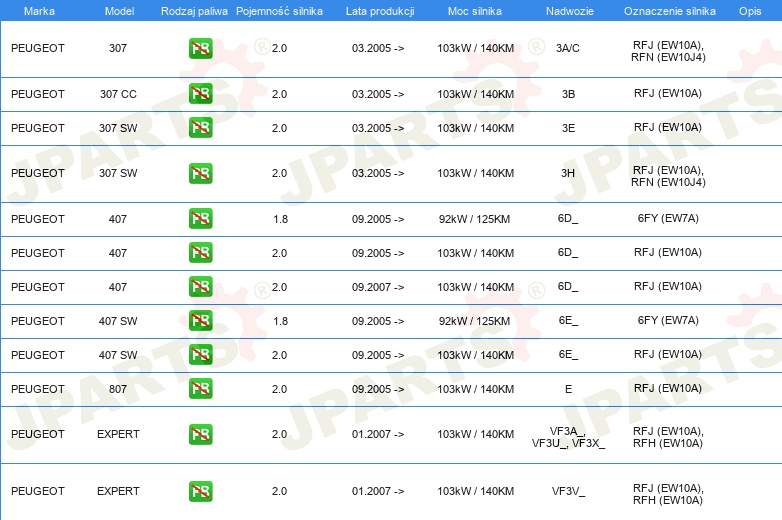Click the fuel icon in the 407 1.8 row
Screen dimensions: 782x520
point(200,218)
